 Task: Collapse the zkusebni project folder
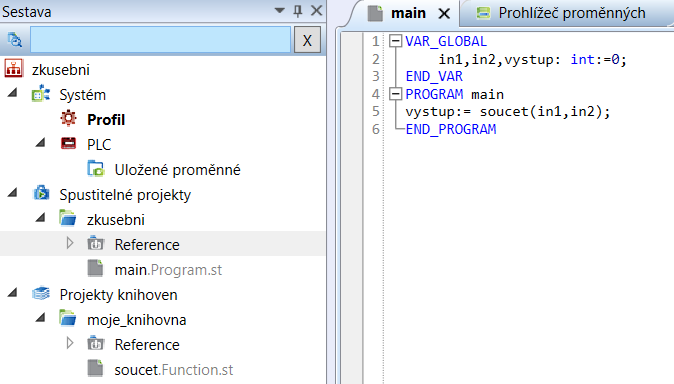[40, 217]
